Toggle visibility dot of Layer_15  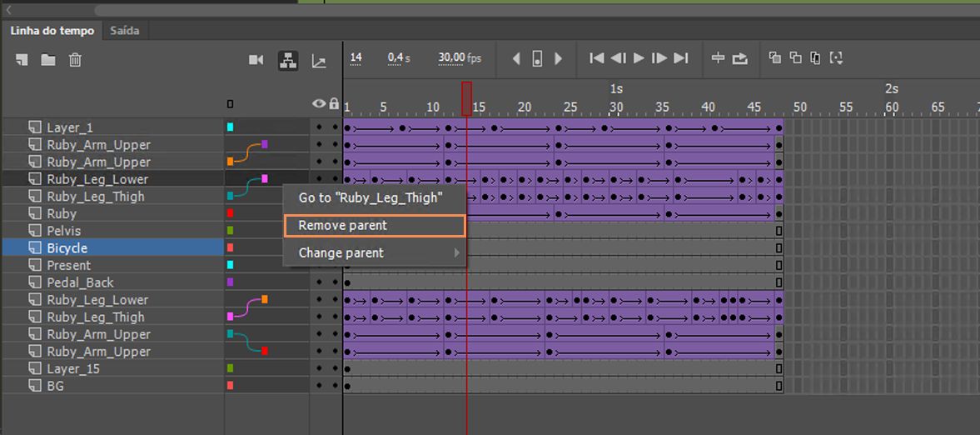tap(320, 368)
